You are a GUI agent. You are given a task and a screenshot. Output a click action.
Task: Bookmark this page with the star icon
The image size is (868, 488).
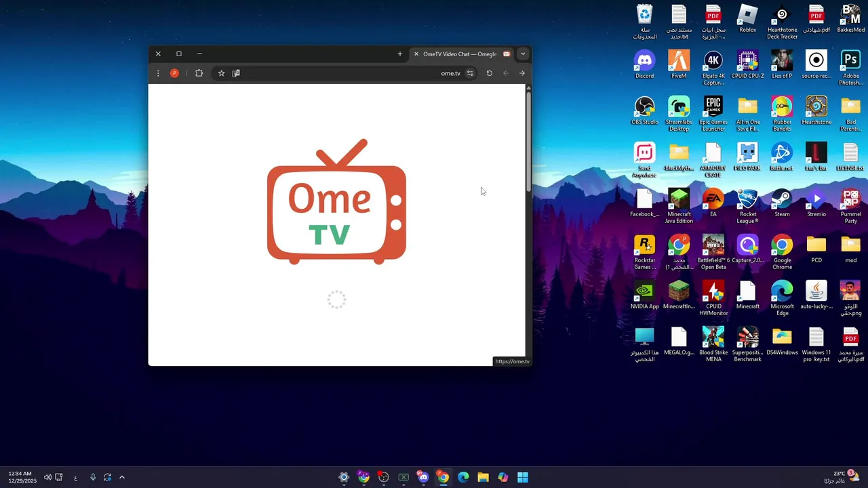click(221, 73)
